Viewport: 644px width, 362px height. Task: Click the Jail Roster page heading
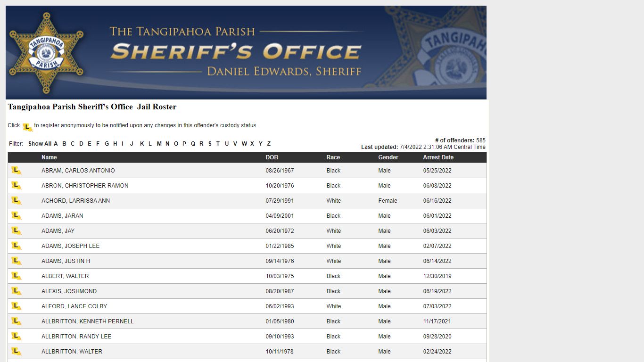[92, 107]
